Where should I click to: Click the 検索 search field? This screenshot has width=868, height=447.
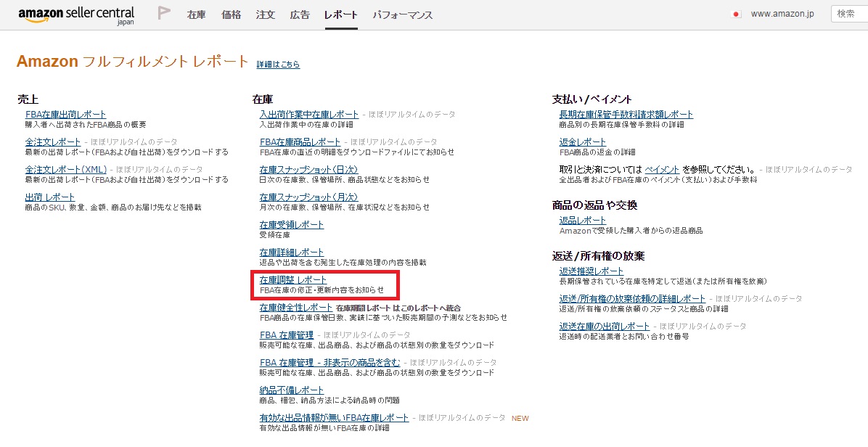click(850, 14)
